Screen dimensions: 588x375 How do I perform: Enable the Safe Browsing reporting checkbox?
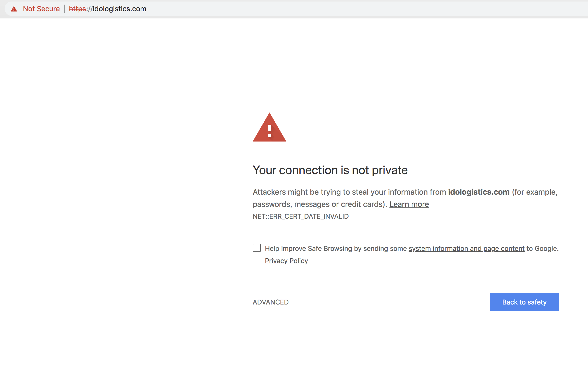click(257, 248)
